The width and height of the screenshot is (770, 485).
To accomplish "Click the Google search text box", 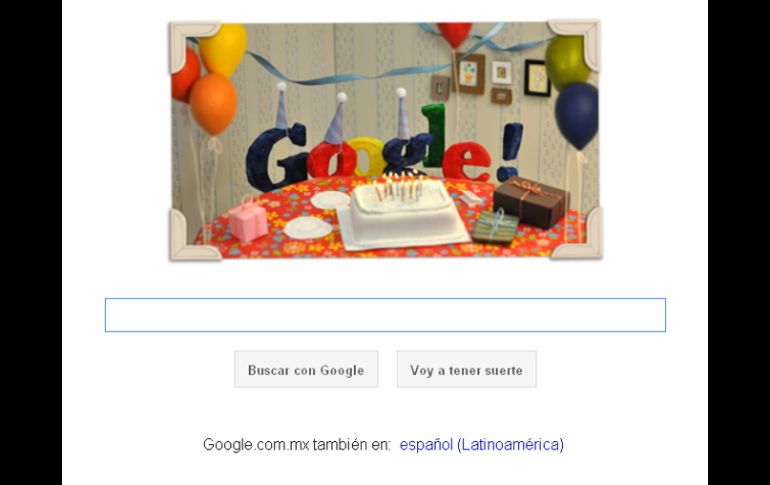I will (385, 315).
